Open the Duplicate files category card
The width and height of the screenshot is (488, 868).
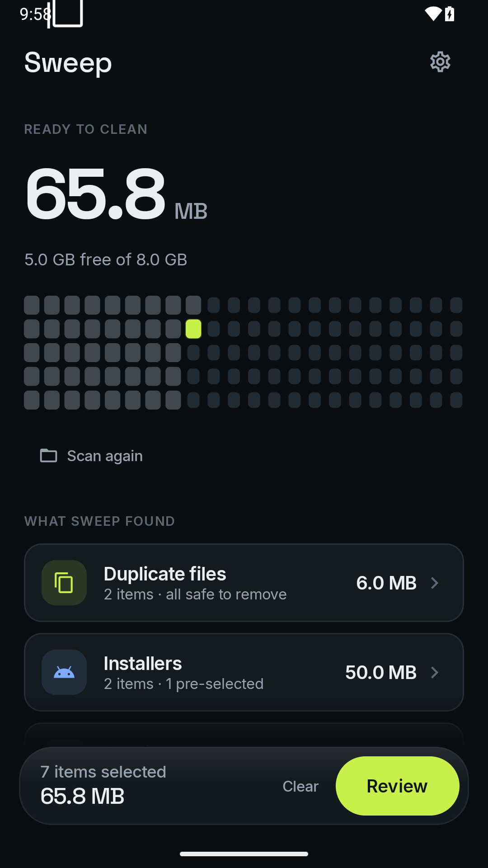coord(244,583)
